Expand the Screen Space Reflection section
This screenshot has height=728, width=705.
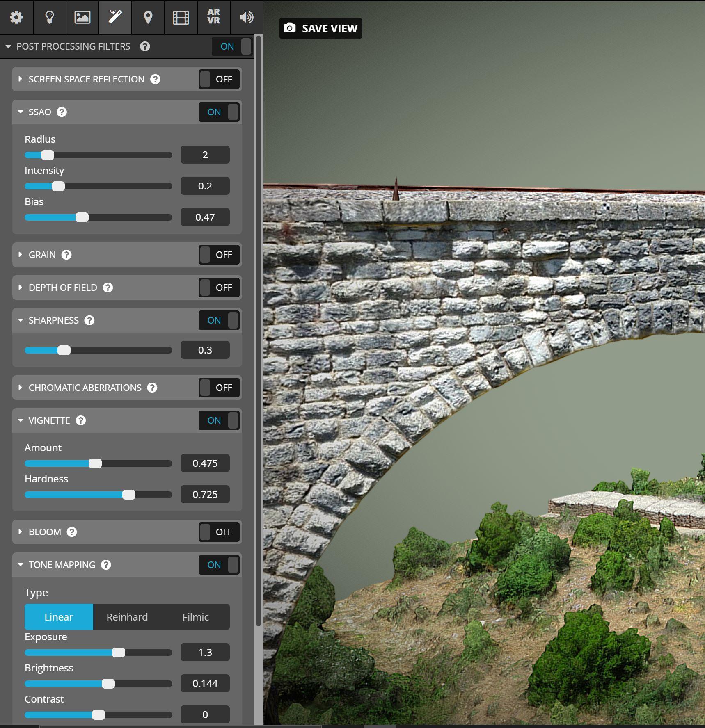coord(20,79)
